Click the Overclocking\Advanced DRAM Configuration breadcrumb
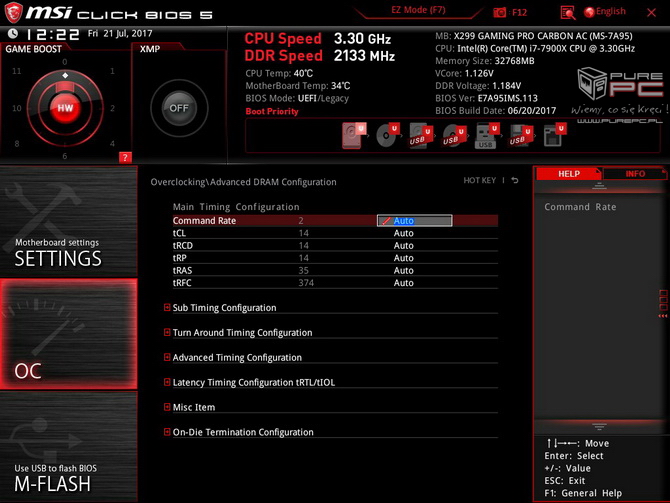670x503 pixels. 243,182
